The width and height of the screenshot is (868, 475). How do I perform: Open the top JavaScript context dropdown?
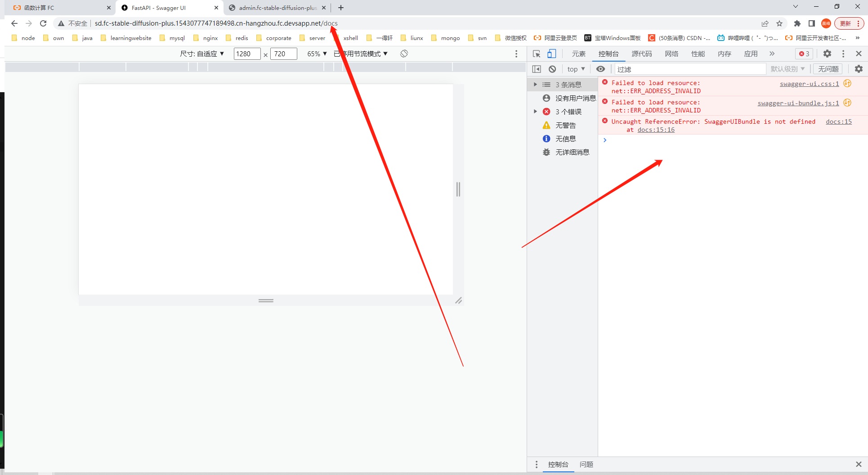tap(576, 69)
